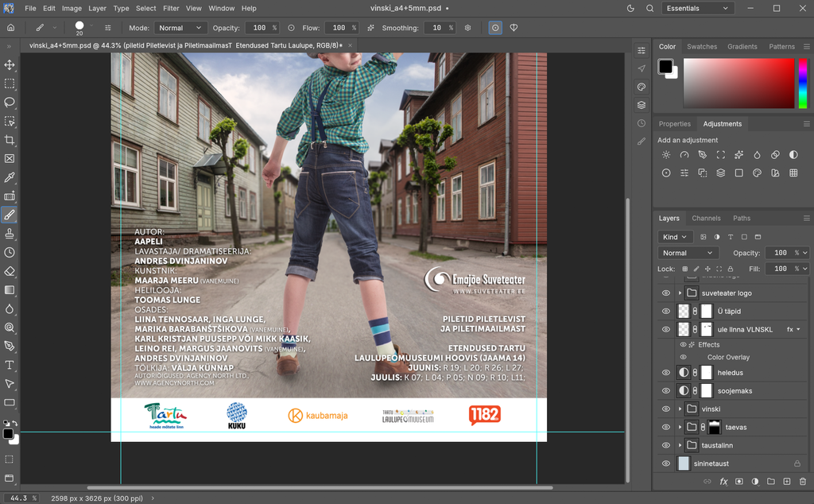Open the Filter menu

[171, 8]
